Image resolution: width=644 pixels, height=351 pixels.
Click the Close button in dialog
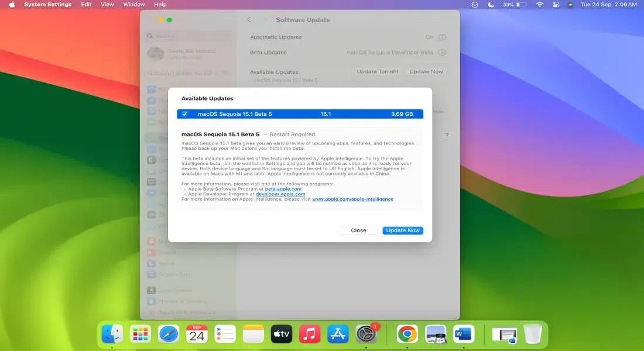[x=358, y=230]
